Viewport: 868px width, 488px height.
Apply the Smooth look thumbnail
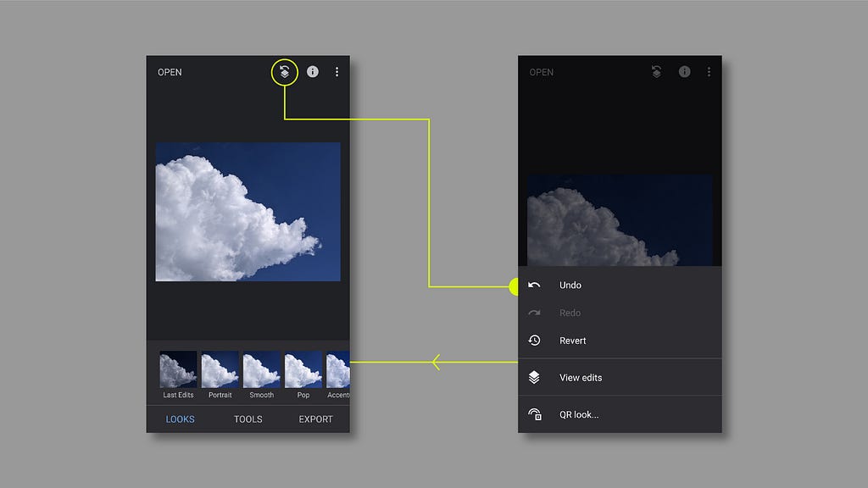(261, 369)
